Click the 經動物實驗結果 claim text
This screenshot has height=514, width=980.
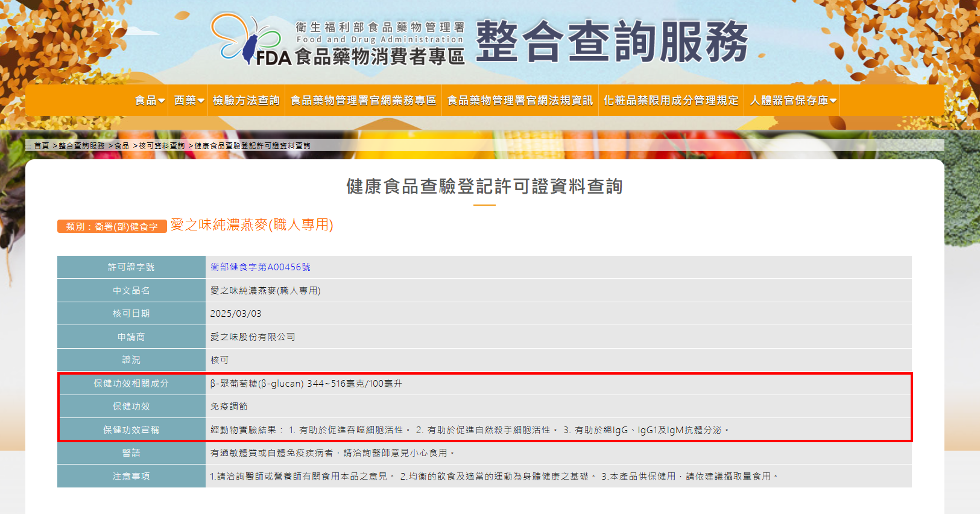[x=470, y=430]
